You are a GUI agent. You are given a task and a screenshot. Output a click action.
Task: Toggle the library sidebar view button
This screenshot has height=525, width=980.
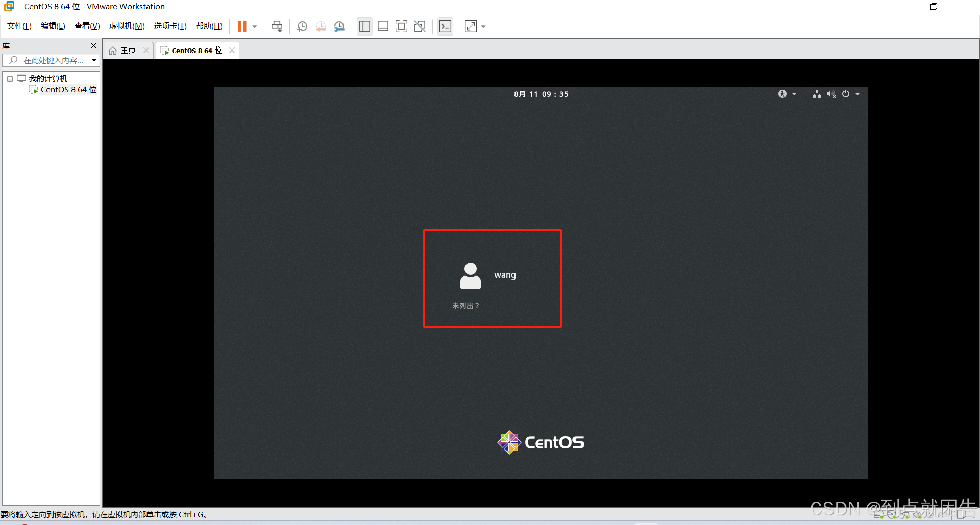(x=364, y=26)
